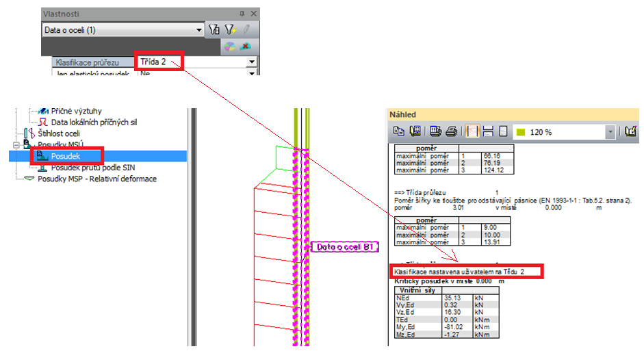Click the colored pie chart icon
Image resolution: width=644 pixels, height=351 pixels.
(229, 47)
